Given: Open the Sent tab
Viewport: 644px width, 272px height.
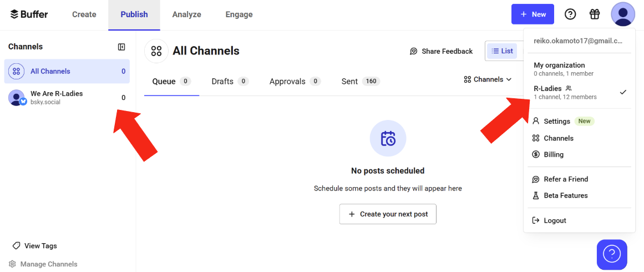Looking at the screenshot, I should point(361,82).
